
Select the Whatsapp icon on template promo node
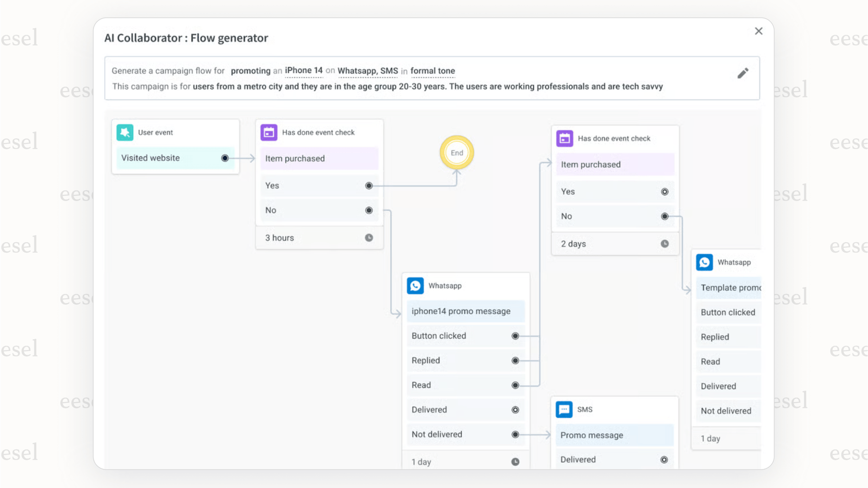pyautogui.click(x=704, y=262)
